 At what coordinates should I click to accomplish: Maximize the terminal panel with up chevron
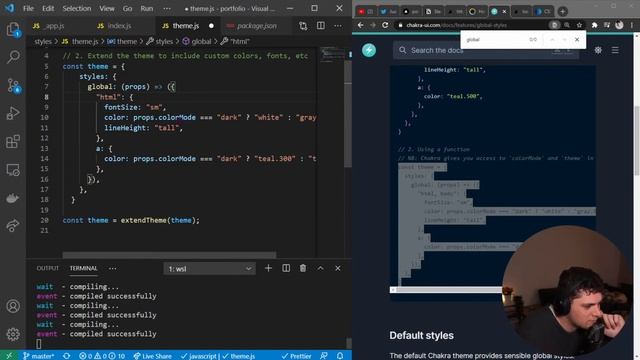320,268
